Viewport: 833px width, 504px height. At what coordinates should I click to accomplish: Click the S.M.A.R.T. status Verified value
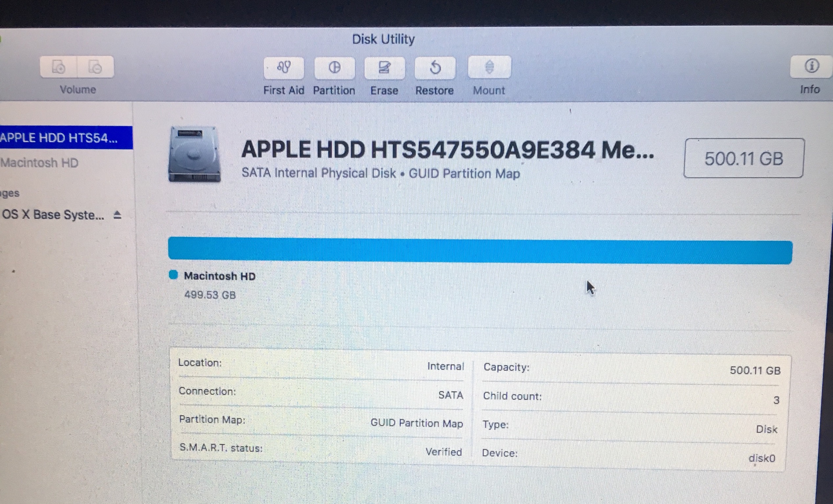[443, 452]
